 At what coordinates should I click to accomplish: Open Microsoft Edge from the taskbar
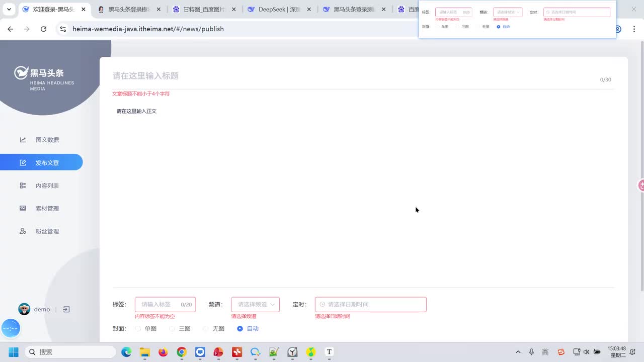coord(126,352)
